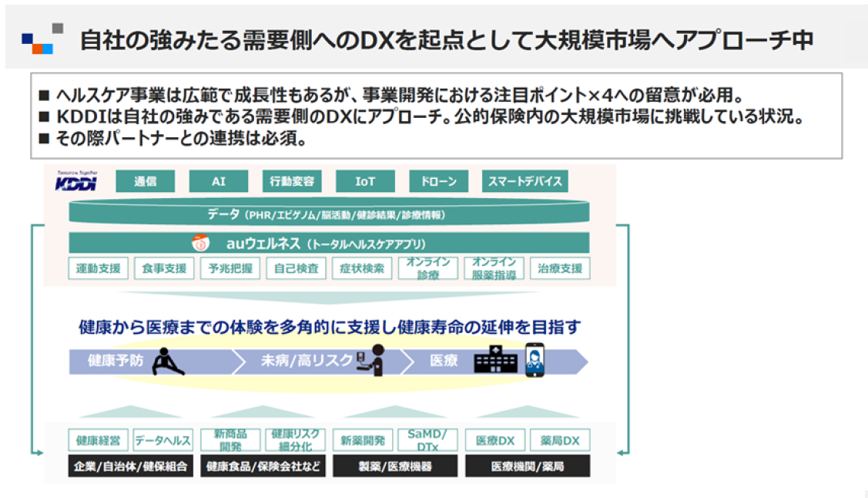Click the 企業/自治体/健保組合 label
This screenshot has width=868, height=498.
coord(131,466)
